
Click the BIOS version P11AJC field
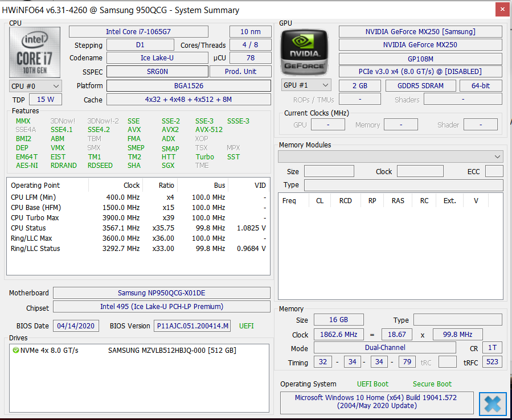[192, 326]
